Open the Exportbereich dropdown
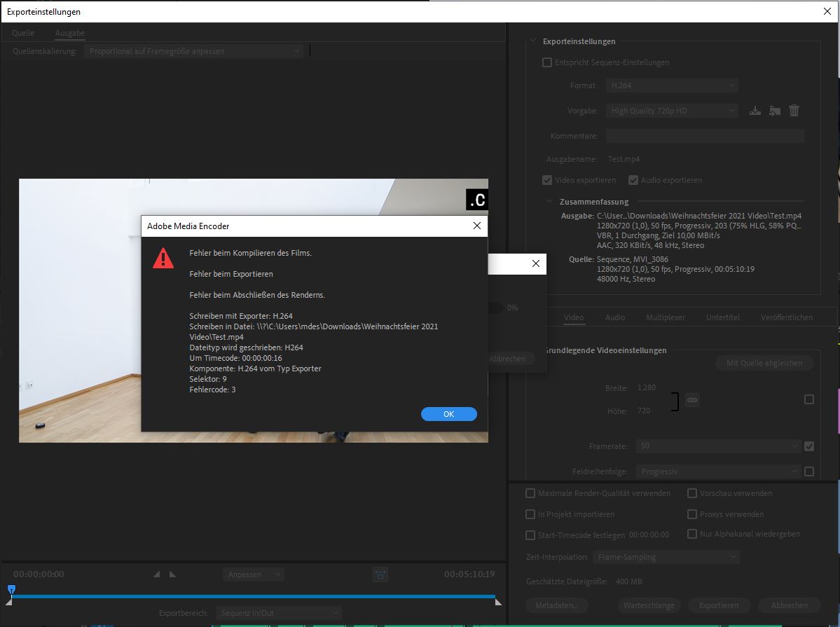The width and height of the screenshot is (840, 627). point(279,612)
